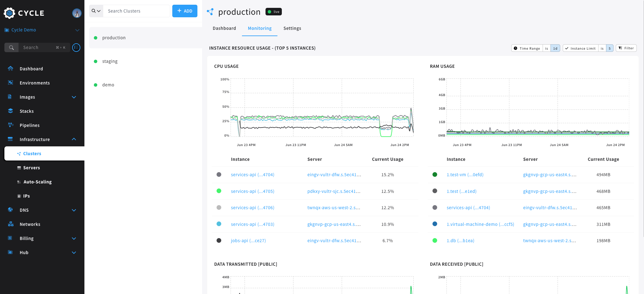Click the Cycle logo icon

point(9,13)
